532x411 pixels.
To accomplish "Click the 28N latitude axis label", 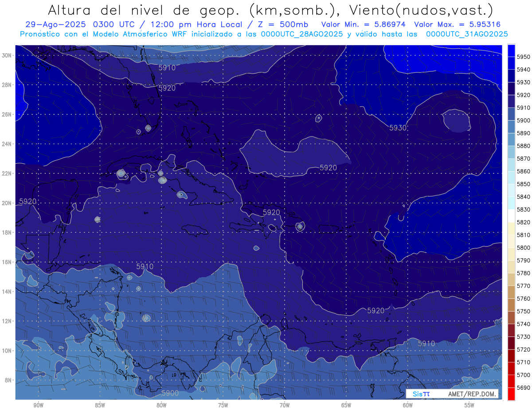I will (x=8, y=85).
